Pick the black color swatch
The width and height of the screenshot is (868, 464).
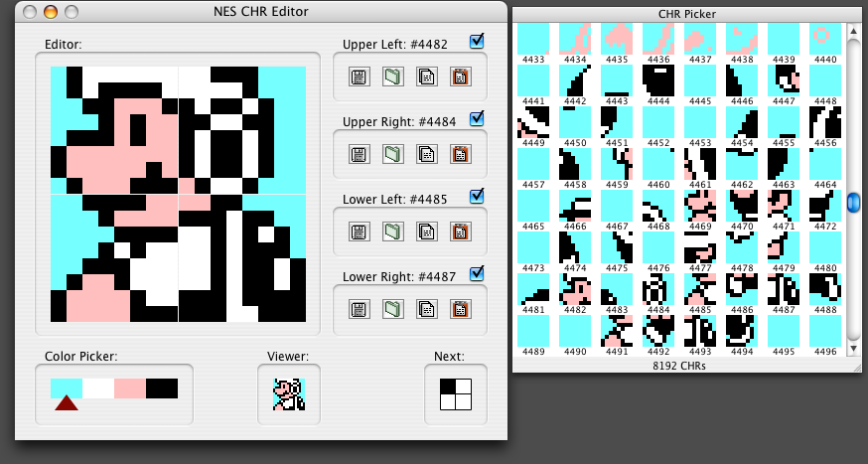coord(162,388)
